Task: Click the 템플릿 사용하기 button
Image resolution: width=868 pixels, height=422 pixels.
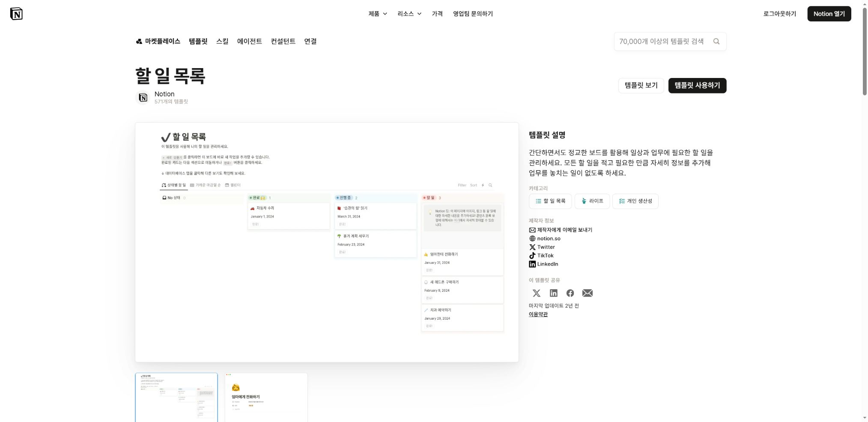Action: click(x=697, y=85)
